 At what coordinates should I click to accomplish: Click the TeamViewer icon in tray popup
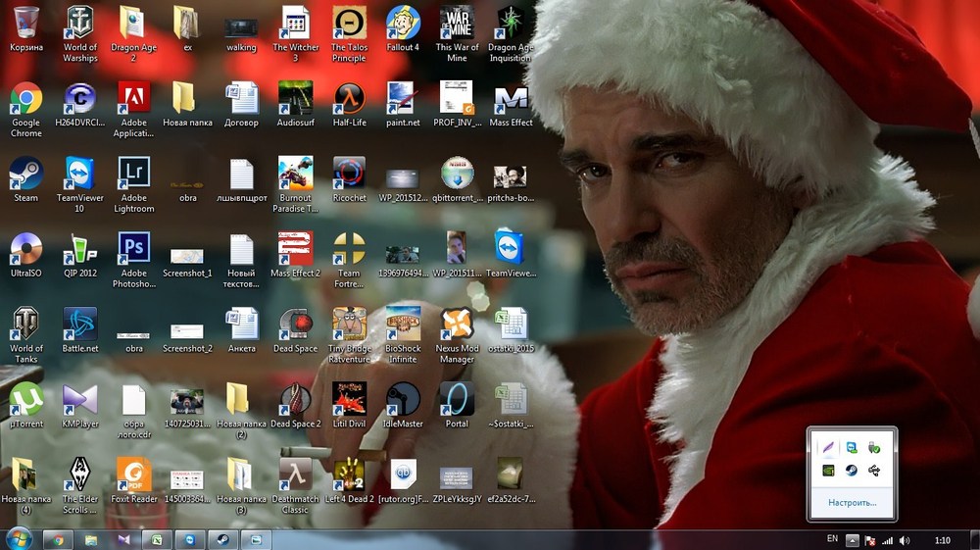852,447
